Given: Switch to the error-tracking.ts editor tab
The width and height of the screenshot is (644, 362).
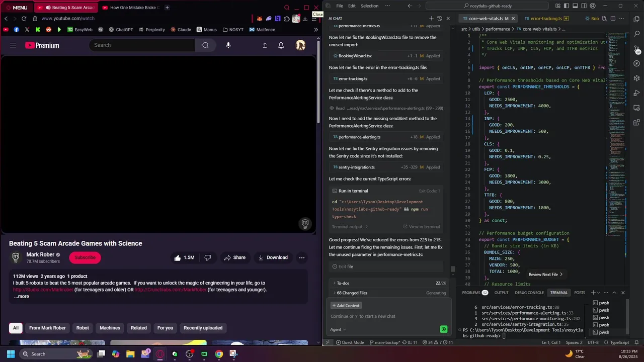Looking at the screenshot, I should pos(546,19).
